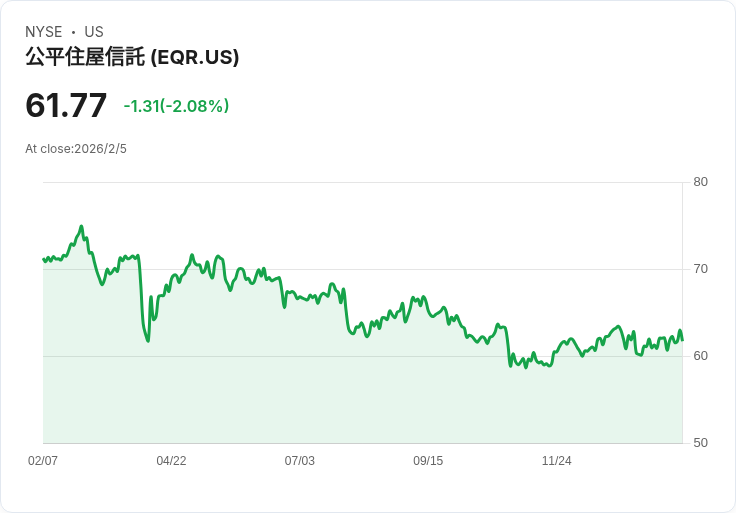Click the 09/15 date axis label
The image size is (736, 513).
pos(427,461)
